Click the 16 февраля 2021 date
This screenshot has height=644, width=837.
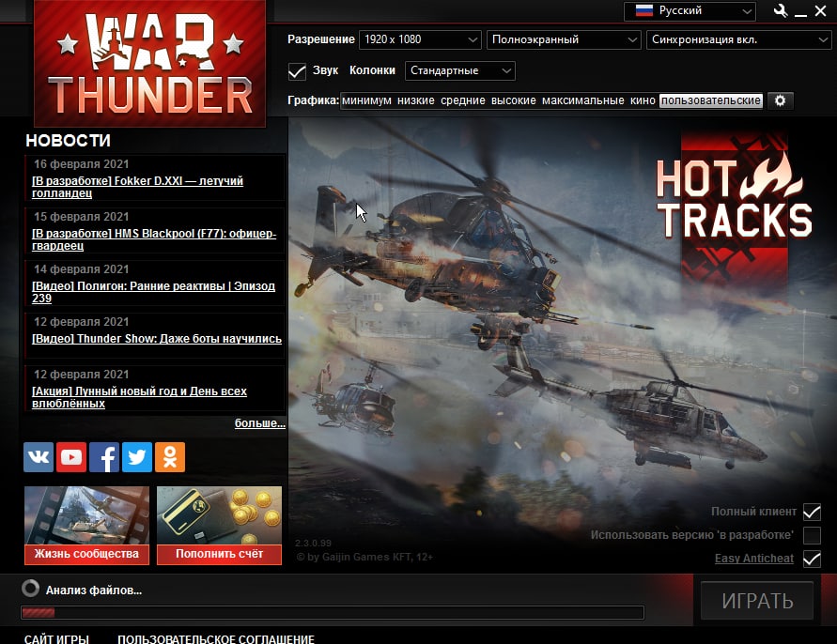[x=81, y=163]
